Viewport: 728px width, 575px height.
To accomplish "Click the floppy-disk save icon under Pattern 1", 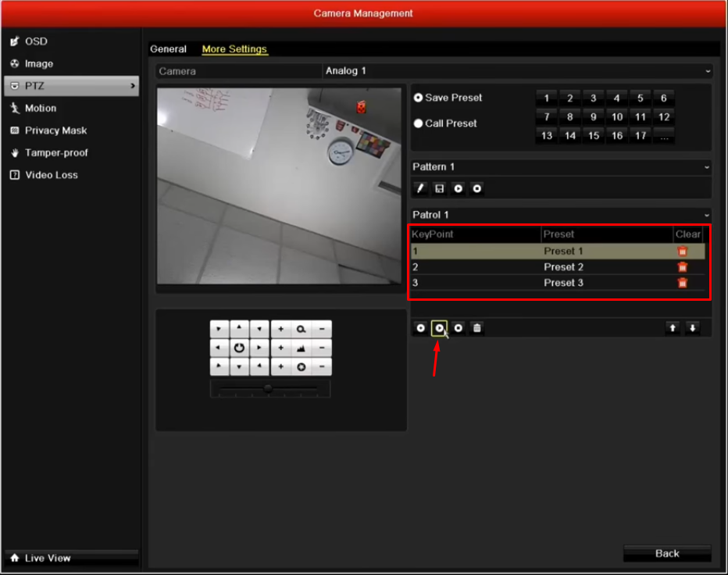I will click(x=439, y=188).
